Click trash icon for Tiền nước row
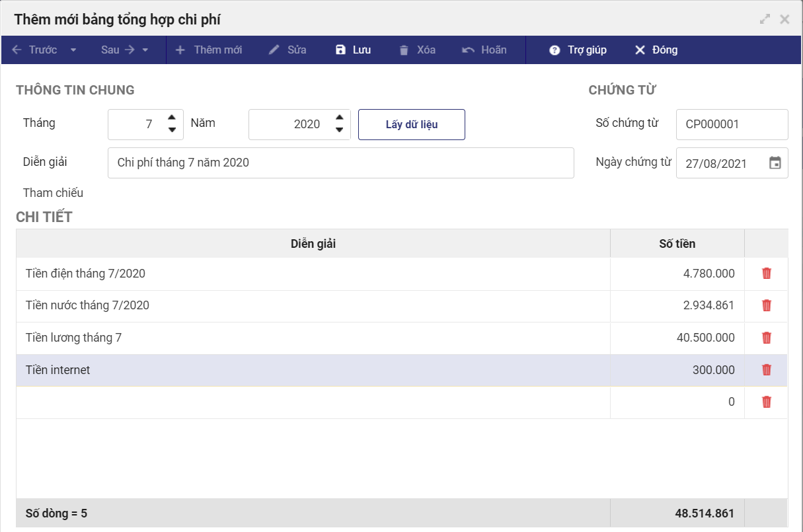The width and height of the screenshot is (803, 532). coord(767,305)
